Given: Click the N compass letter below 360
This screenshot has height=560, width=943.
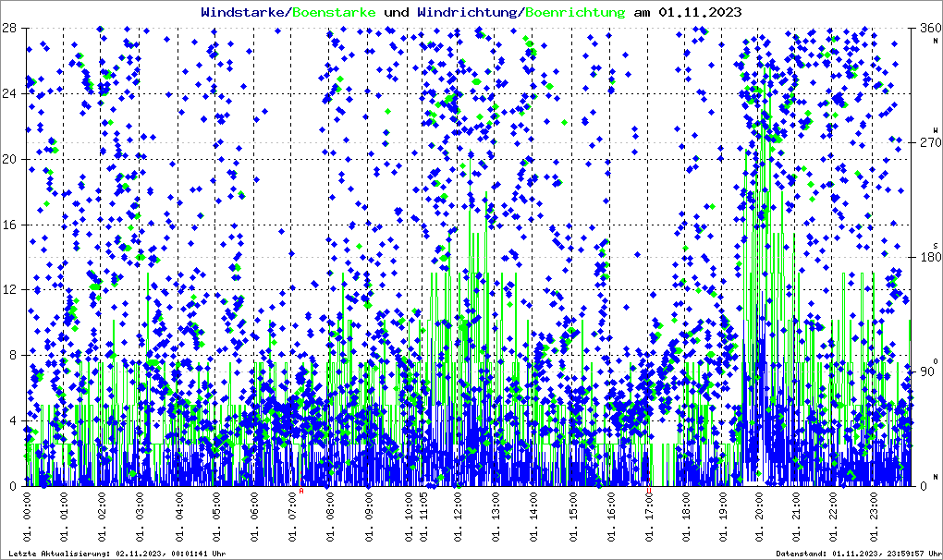Looking at the screenshot, I should click(x=936, y=41).
